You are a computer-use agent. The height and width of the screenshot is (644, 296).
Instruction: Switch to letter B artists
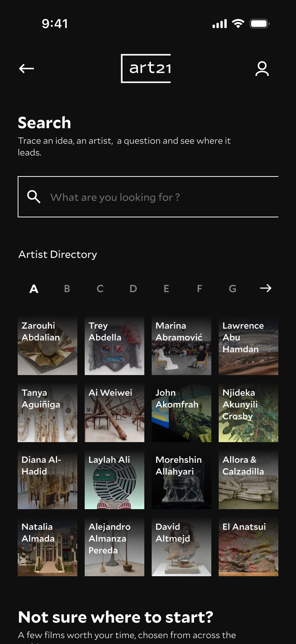(67, 288)
